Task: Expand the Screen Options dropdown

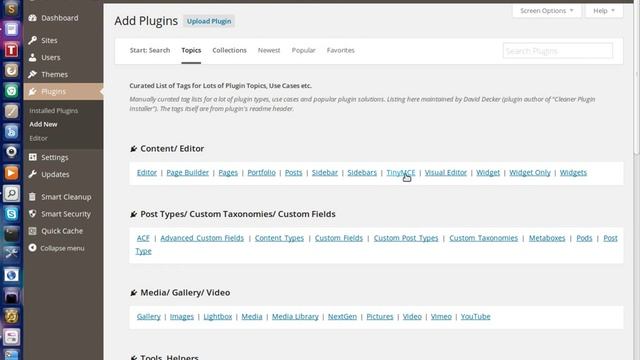Action: click(547, 11)
